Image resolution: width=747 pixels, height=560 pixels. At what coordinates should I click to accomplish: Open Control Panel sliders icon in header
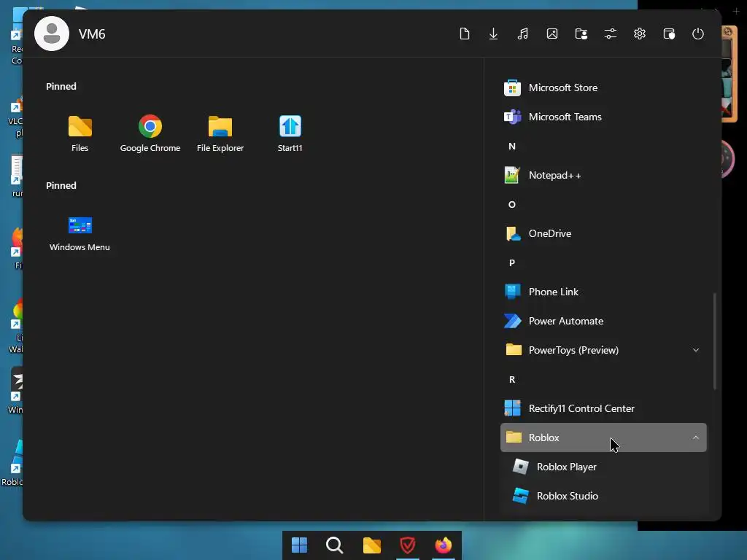(x=611, y=34)
